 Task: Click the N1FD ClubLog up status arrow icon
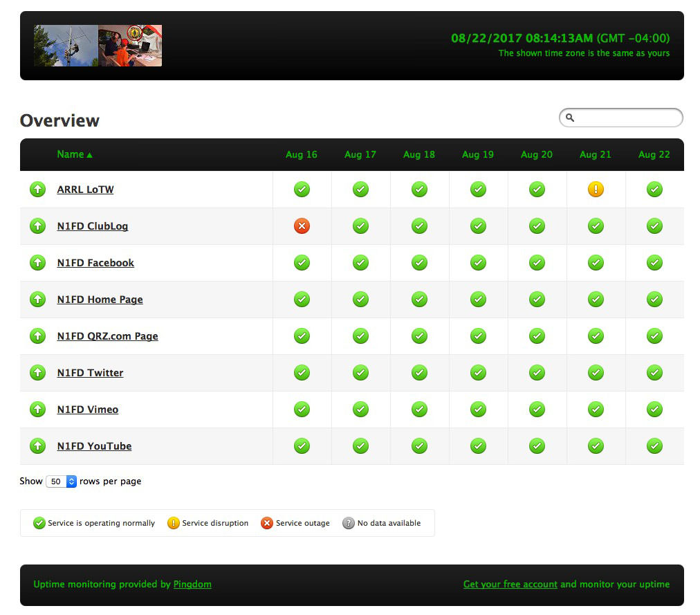tap(37, 226)
